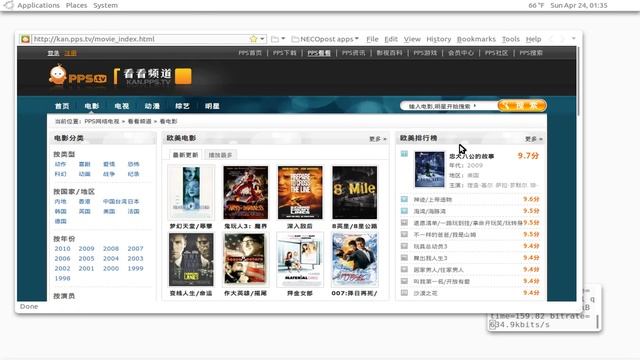Open the System menu in the top panel
Viewport: 640px width, 360px height.
105,5
